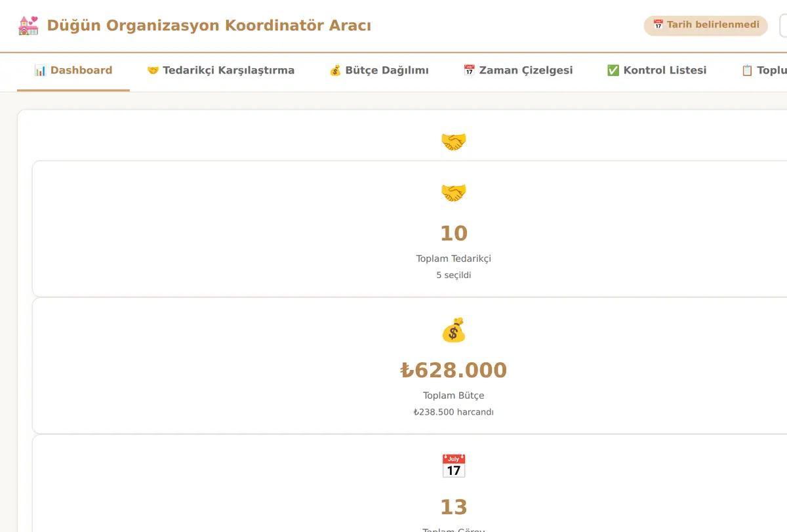Click the ₺238.500 harcandı text

[453, 413]
